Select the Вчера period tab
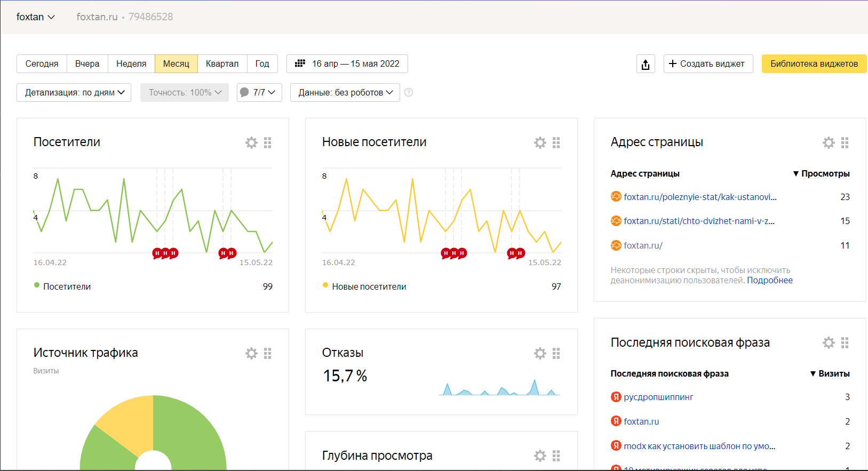 click(87, 63)
